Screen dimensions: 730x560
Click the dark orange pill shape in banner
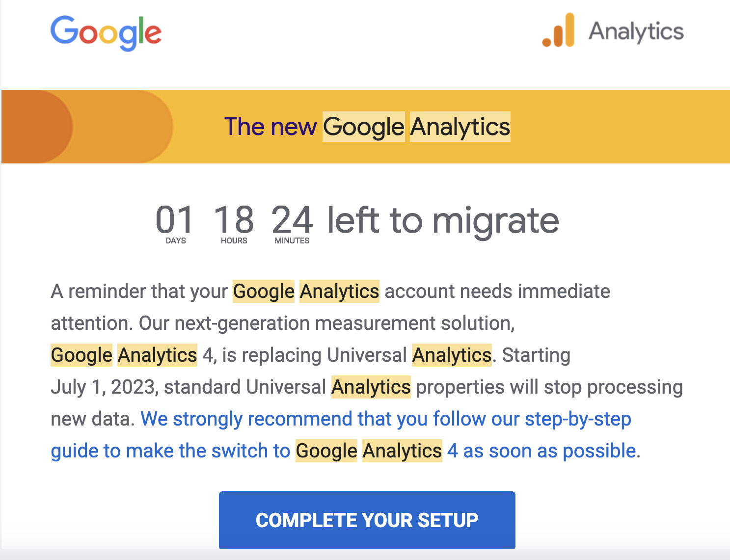coord(37,127)
